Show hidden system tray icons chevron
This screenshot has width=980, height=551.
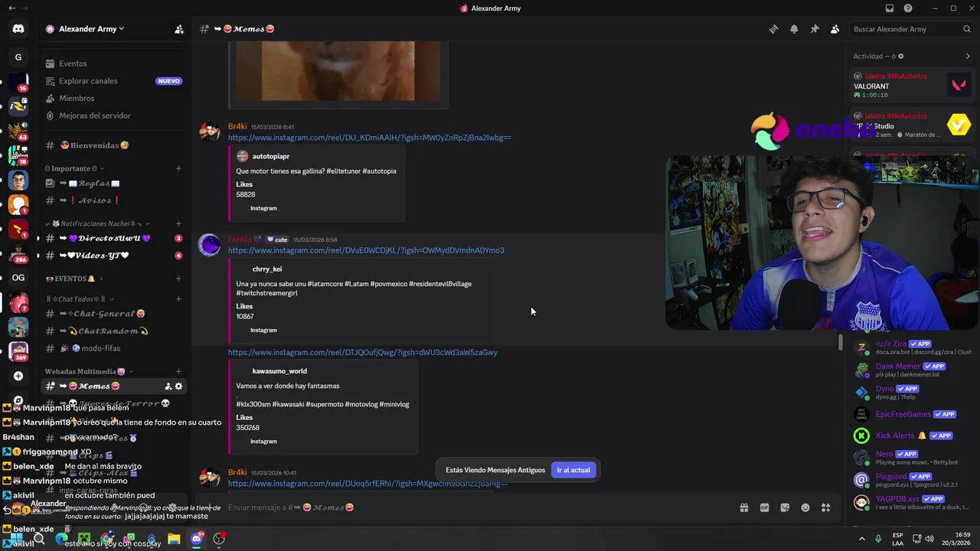(862, 539)
